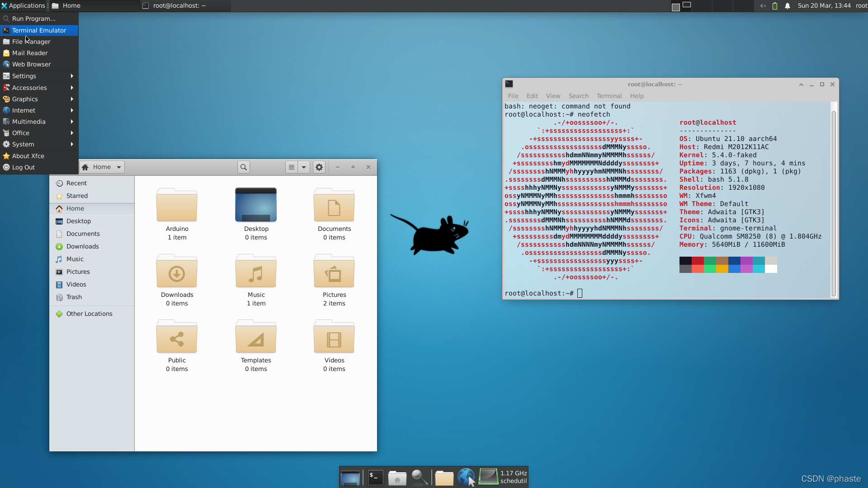The width and height of the screenshot is (868, 488).
Task: Expand the view options dropdown arrow
Action: point(304,167)
